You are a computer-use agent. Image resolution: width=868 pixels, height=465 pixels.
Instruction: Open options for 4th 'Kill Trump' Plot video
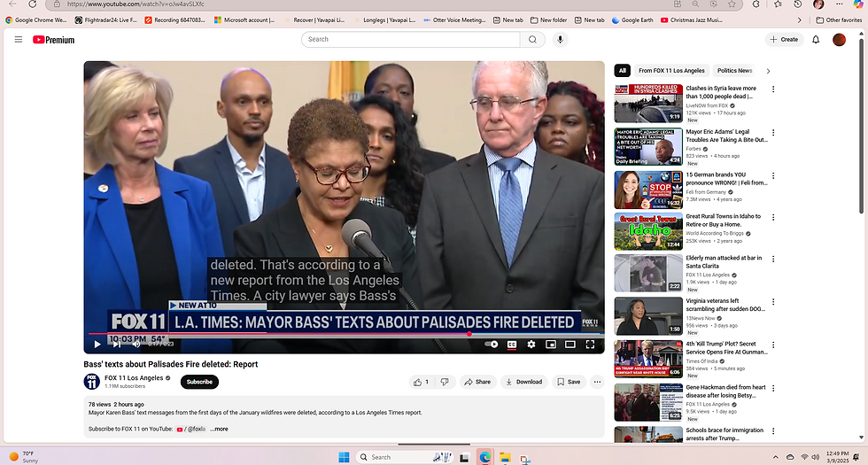coord(772,345)
